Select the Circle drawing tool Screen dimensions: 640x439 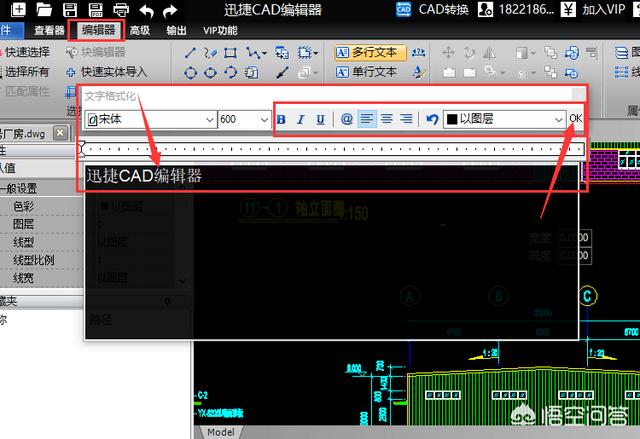coord(190,73)
